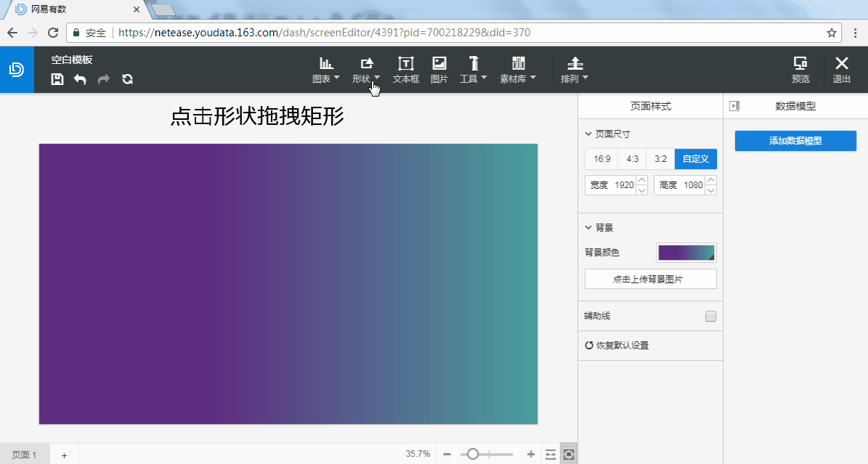Reload the browser page
Image resolution: width=868 pixels, height=464 pixels.
[x=53, y=33]
